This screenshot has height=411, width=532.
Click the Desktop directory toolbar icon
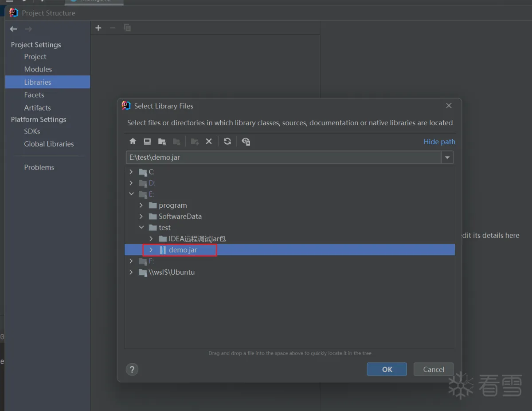click(x=147, y=141)
